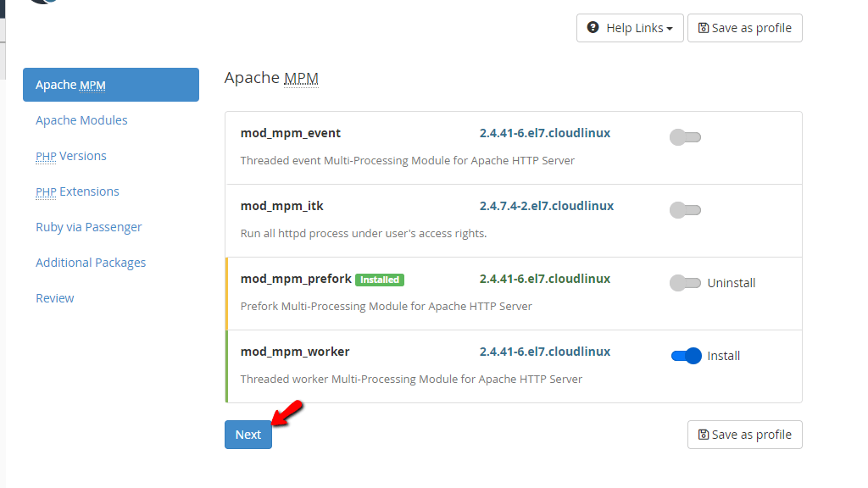Click the mod_mpm_itk version 2.4.7.4-2 link
Viewport: 868px width, 488px height.
[547, 206]
